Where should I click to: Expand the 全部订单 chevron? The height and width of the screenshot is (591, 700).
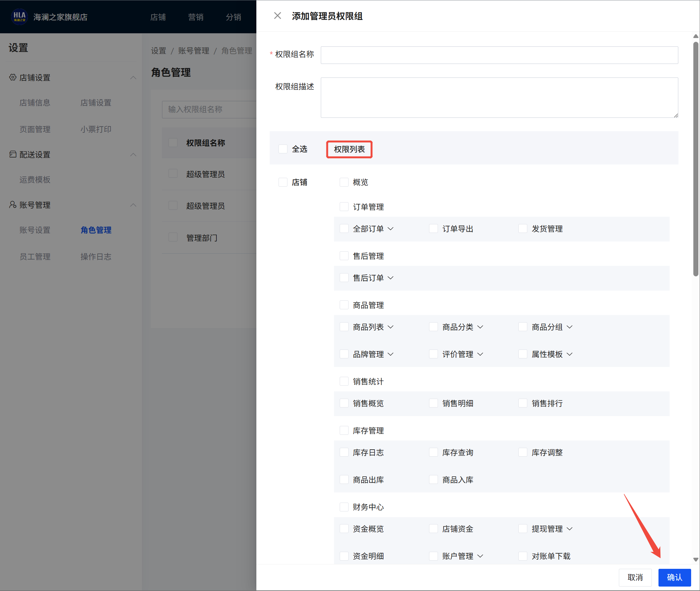point(391,229)
